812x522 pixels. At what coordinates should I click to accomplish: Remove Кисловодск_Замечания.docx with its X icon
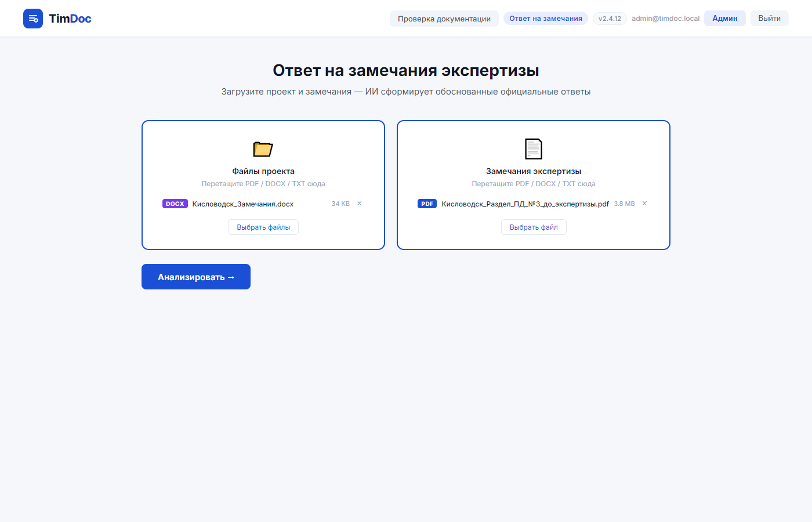(359, 204)
